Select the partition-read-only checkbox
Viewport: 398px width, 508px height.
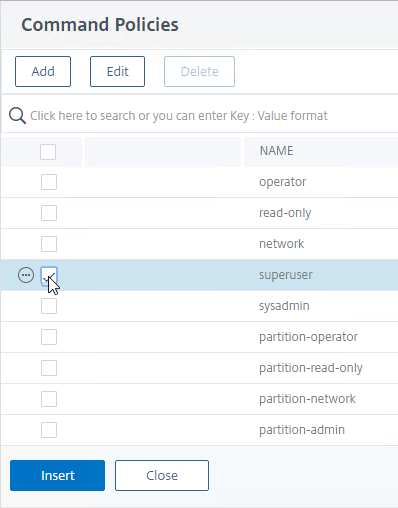[49, 368]
